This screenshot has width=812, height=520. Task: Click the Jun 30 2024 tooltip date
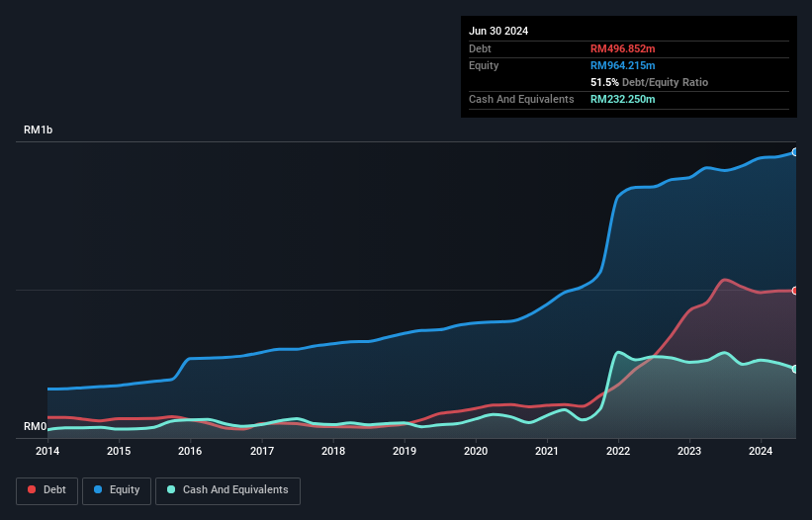[498, 31]
